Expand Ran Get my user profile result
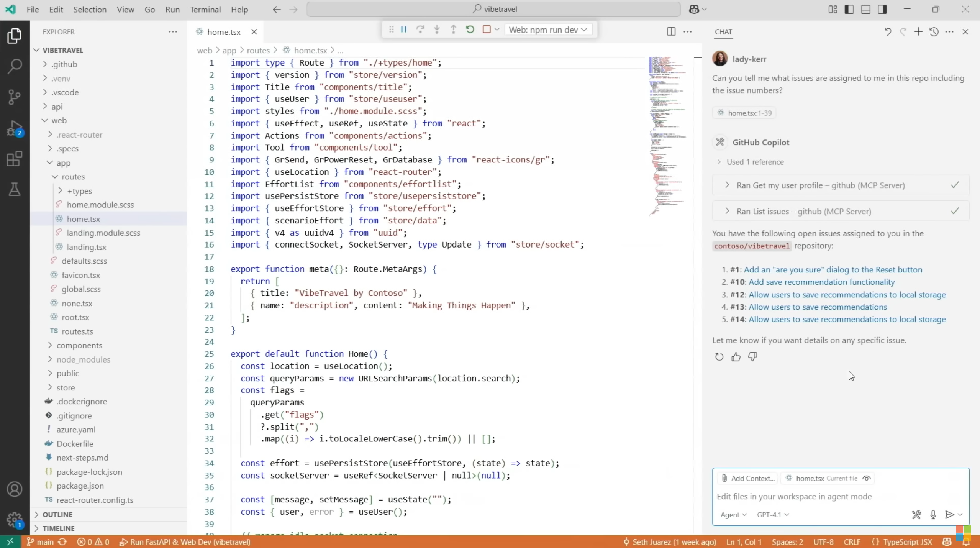Viewport: 980px width, 548px height. point(841,185)
